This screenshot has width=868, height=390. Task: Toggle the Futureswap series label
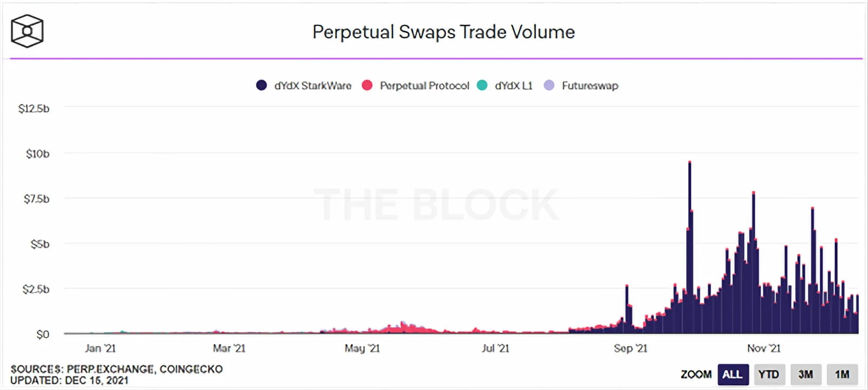coord(590,86)
